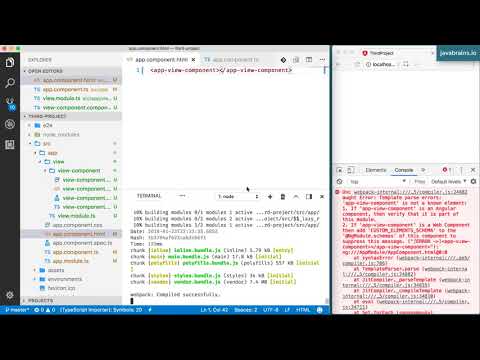Click the feedback smiley in status bar
Screen dimensions: 480x360
(x=320, y=310)
